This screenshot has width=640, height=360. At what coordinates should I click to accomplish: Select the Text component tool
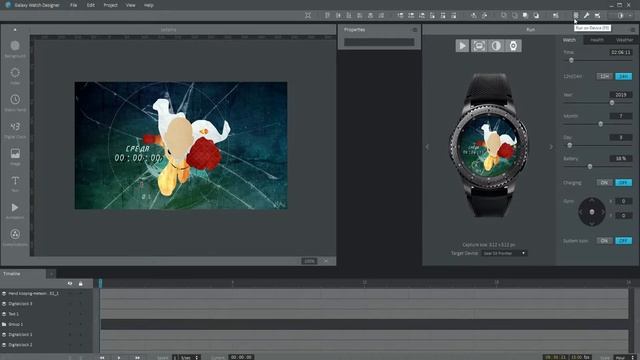[15, 183]
